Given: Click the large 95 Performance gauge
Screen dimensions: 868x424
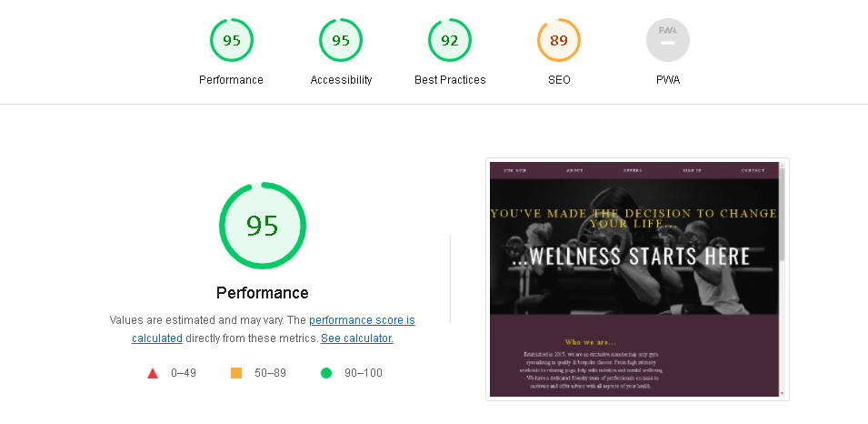Looking at the screenshot, I should click(263, 226).
